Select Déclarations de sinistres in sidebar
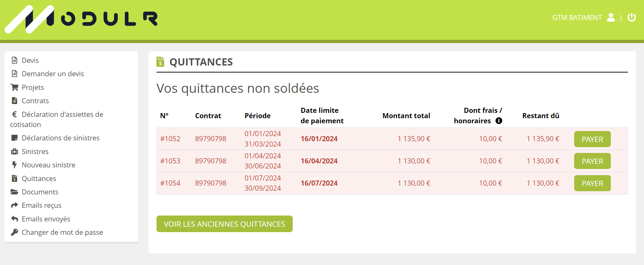This screenshot has height=265, width=644. pos(60,138)
